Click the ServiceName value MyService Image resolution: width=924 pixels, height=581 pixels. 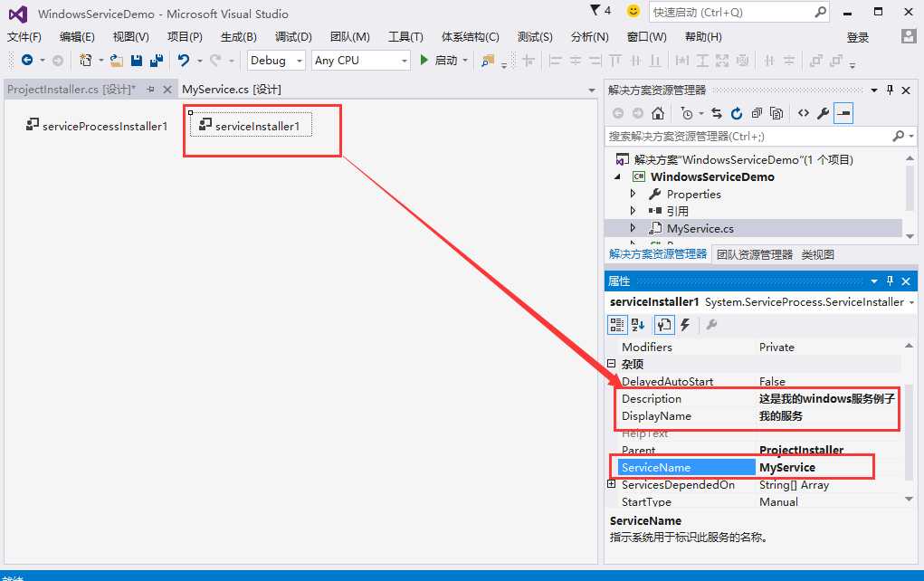[787, 467]
